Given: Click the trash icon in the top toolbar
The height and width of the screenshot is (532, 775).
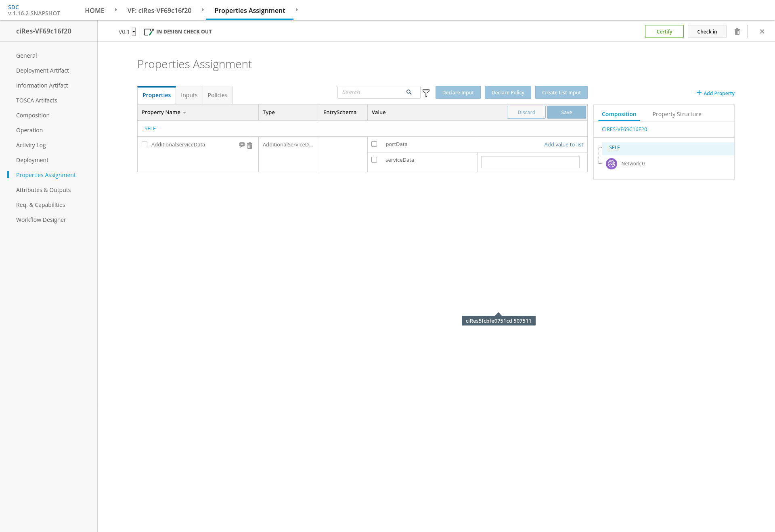Looking at the screenshot, I should [737, 31].
